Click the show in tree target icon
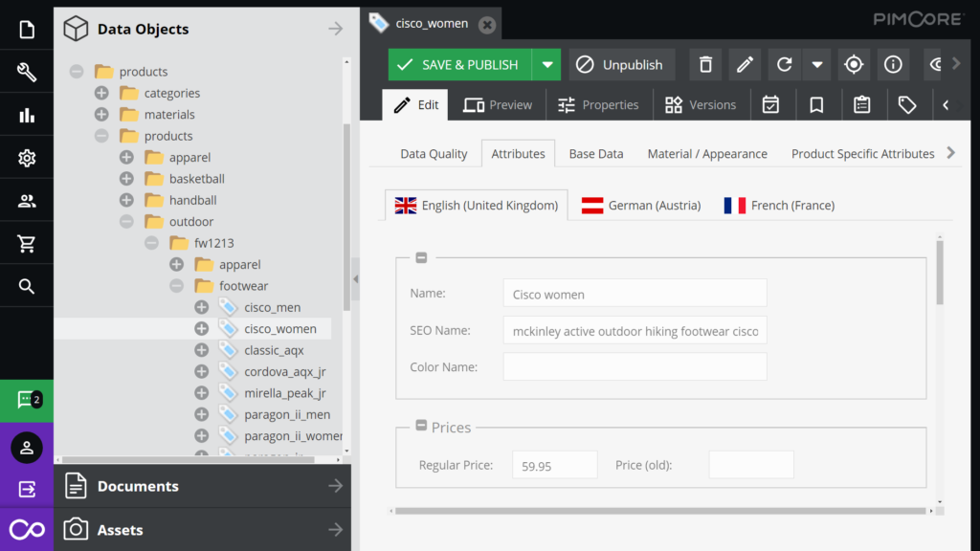The image size is (980, 551). pos(854,64)
